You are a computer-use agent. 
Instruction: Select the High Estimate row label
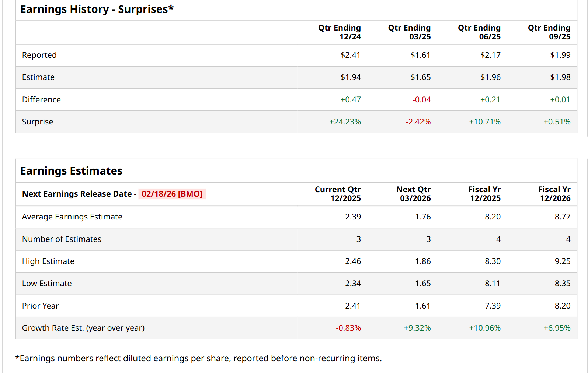pos(48,261)
